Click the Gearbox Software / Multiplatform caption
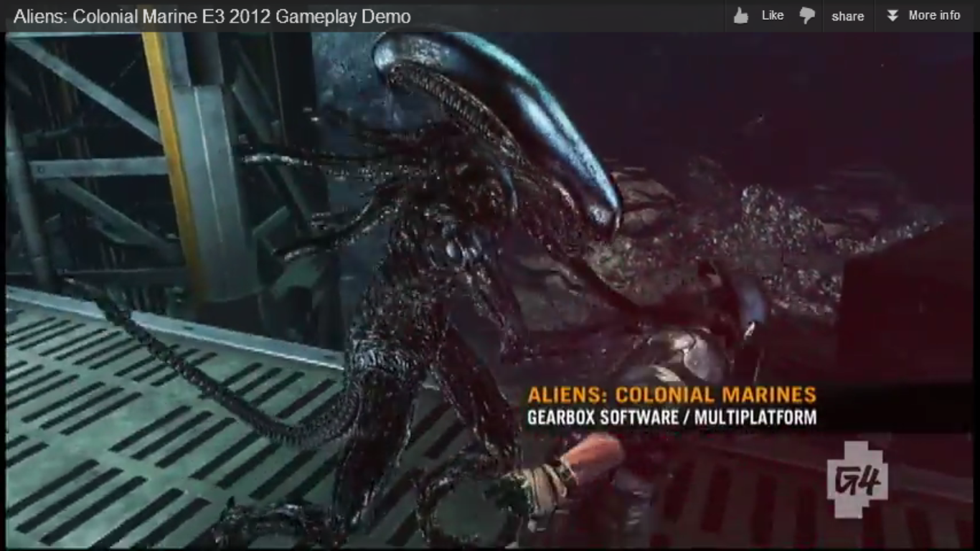This screenshot has height=551, width=980. click(x=672, y=418)
